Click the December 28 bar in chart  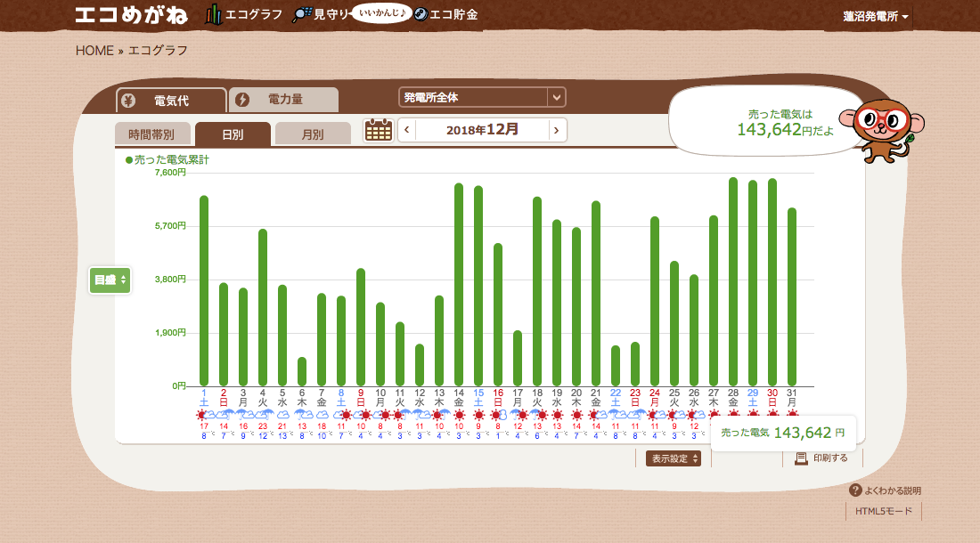point(733,281)
